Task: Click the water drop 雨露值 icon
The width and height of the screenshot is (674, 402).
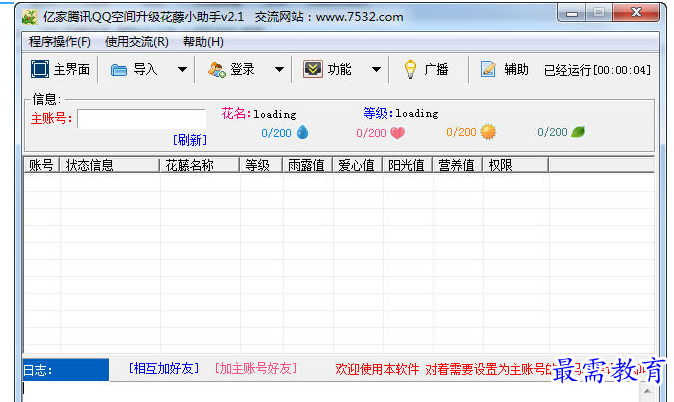Action: (303, 132)
